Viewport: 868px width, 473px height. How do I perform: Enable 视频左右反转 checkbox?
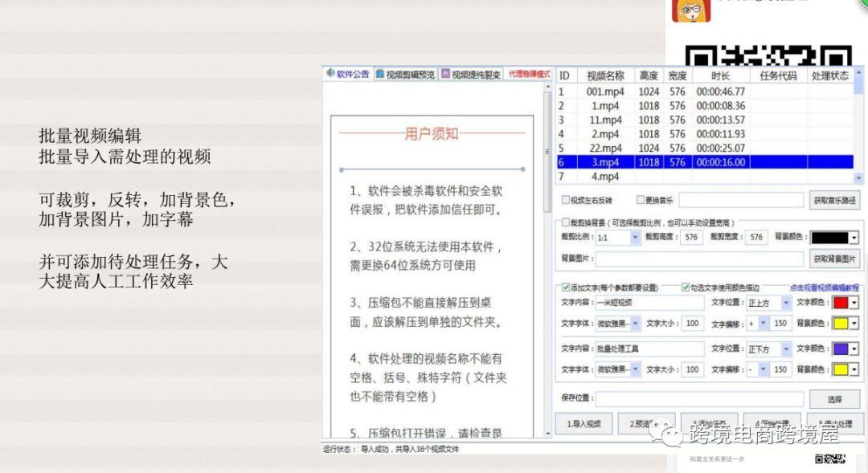coord(566,199)
